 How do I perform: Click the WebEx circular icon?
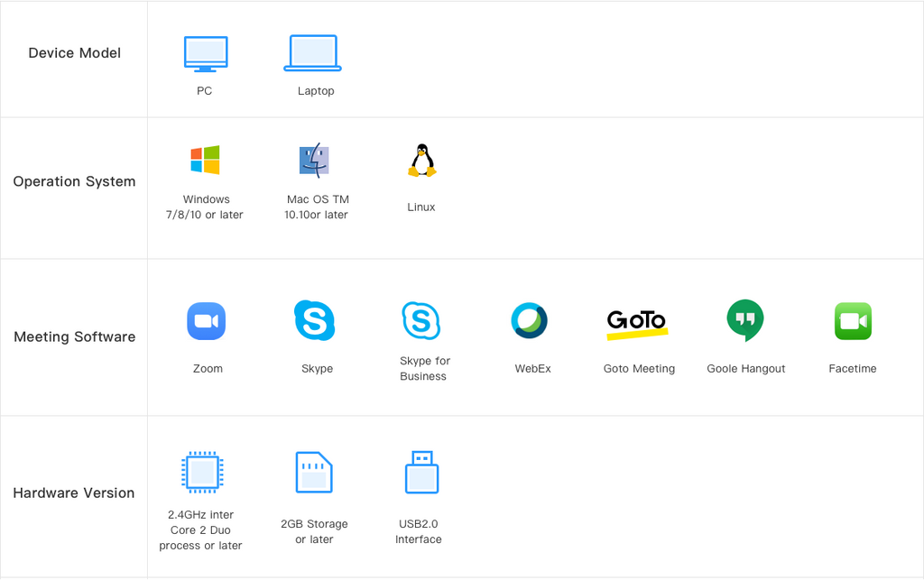(x=529, y=320)
